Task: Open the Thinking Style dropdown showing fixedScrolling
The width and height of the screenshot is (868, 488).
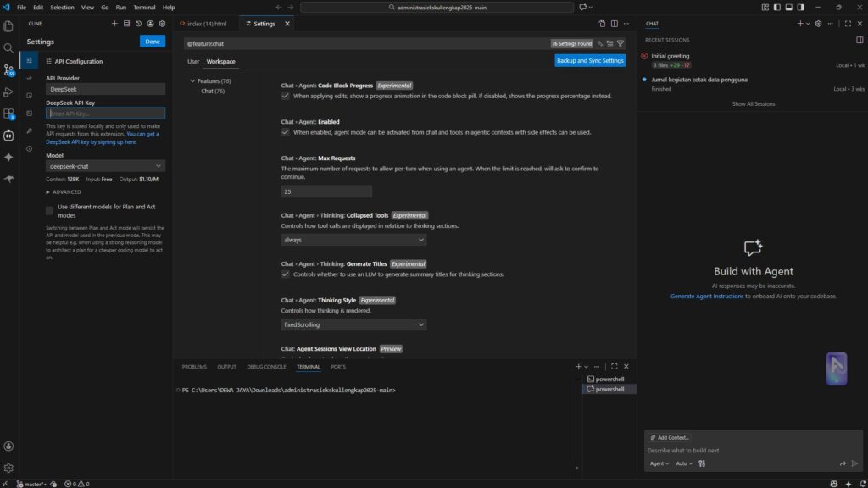Action: [353, 324]
